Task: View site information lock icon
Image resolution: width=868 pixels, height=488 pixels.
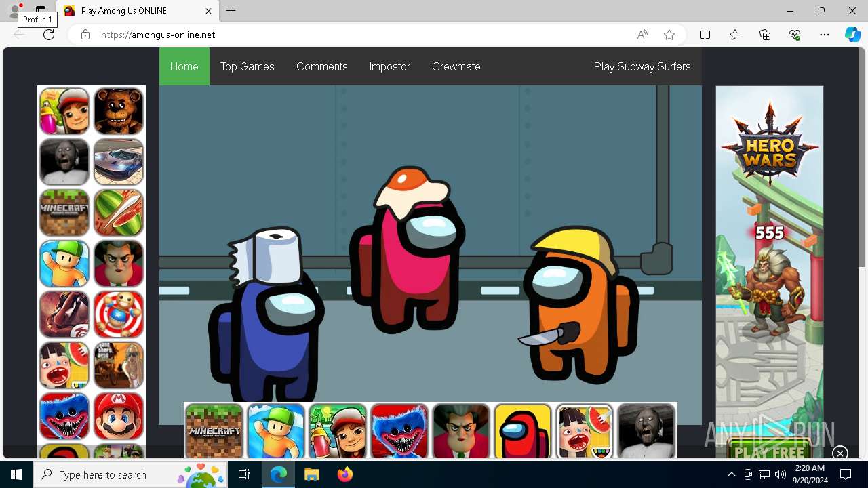Action: point(85,35)
